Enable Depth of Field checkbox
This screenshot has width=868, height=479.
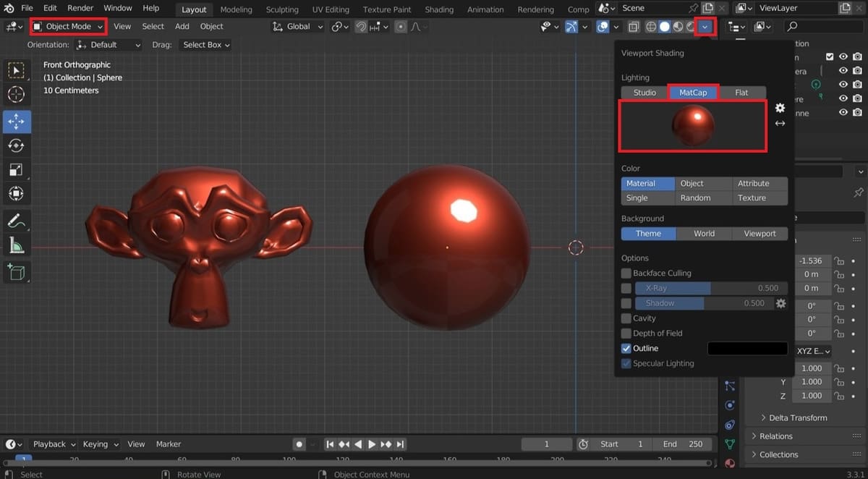(626, 334)
